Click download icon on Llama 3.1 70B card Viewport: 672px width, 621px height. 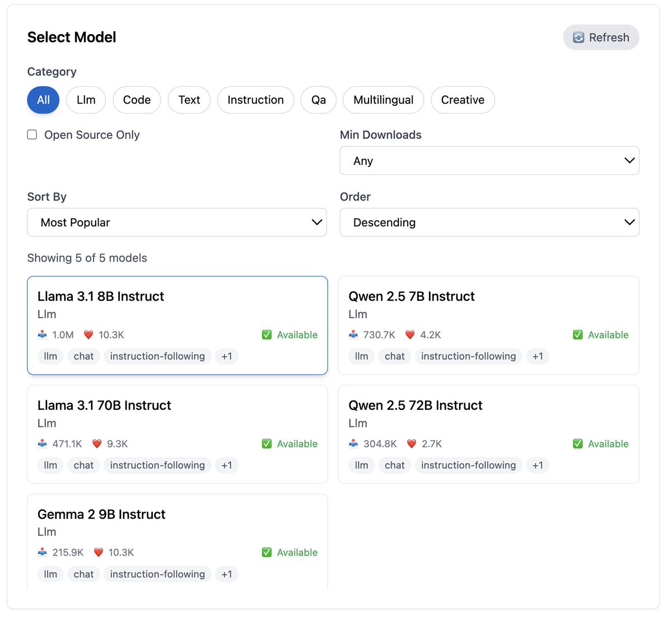(x=43, y=443)
